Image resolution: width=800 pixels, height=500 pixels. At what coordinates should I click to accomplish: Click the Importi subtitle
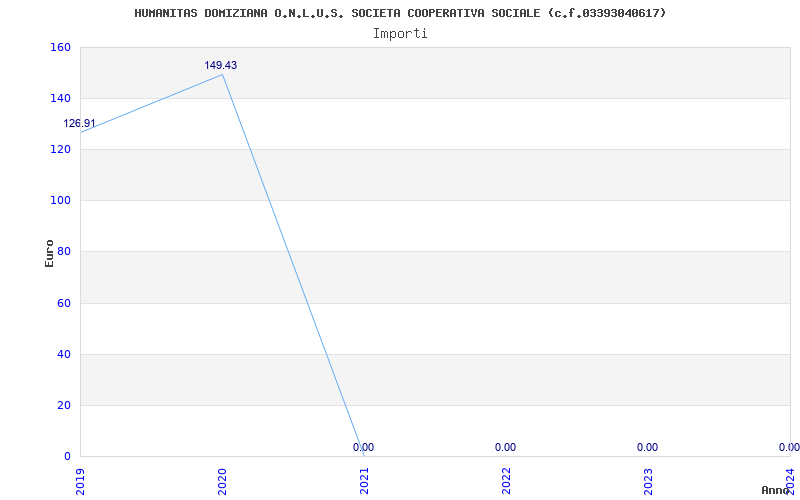pos(400,34)
